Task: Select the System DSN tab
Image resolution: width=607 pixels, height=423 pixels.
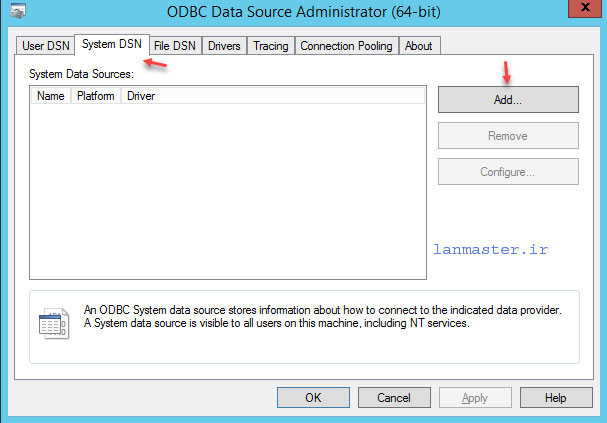Action: (x=111, y=44)
